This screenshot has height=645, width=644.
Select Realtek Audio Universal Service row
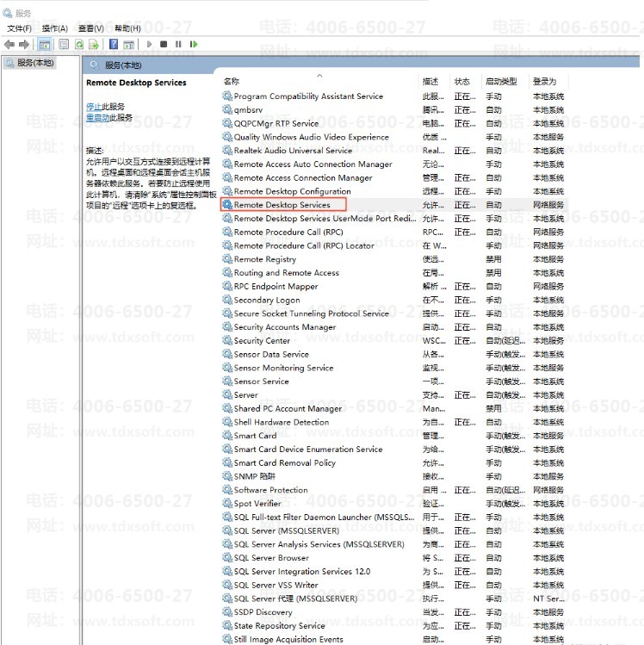pos(395,151)
